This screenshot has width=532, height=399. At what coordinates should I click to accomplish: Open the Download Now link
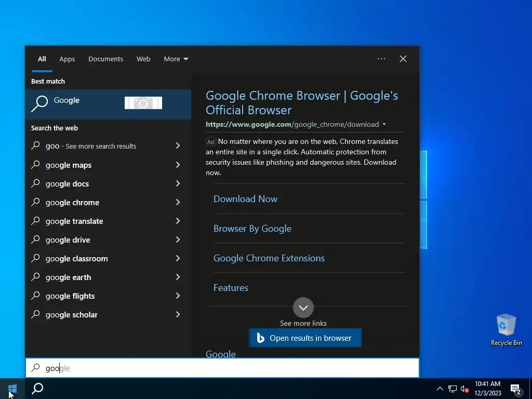click(x=245, y=199)
